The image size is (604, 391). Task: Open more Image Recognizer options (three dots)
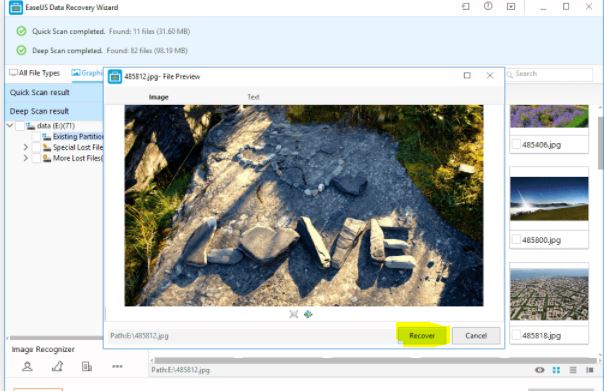tap(117, 366)
